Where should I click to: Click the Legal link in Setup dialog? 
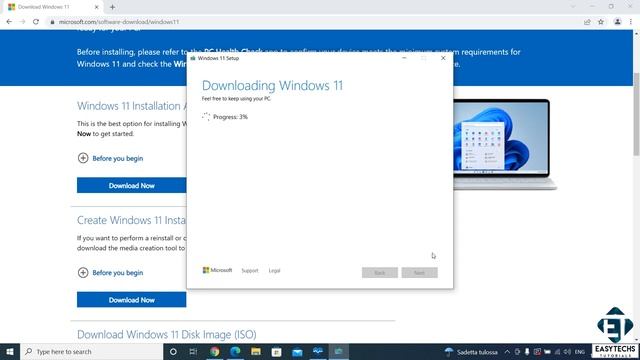(274, 271)
